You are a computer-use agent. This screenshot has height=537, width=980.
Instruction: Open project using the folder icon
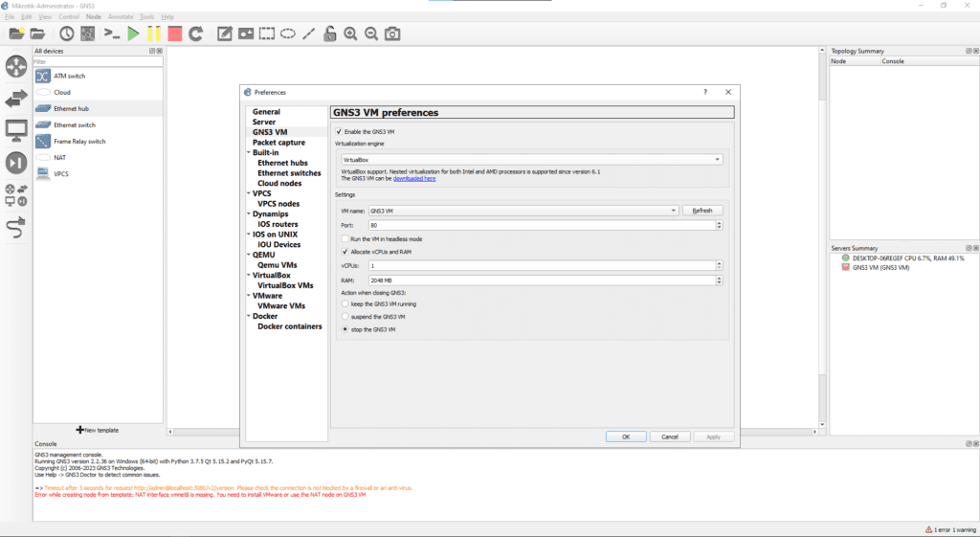pos(37,34)
